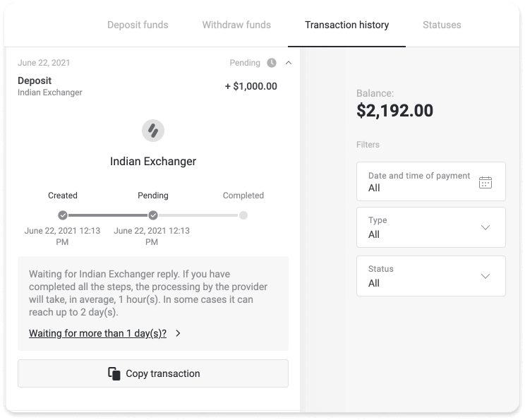Switch to the Withdraw funds tab
The height and width of the screenshot is (420, 525).
(236, 25)
